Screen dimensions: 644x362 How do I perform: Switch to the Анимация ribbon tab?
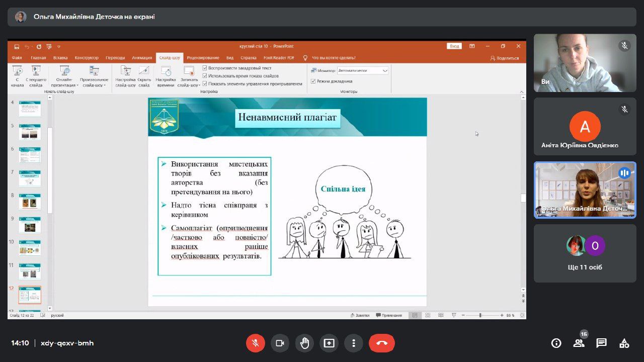[x=142, y=58]
